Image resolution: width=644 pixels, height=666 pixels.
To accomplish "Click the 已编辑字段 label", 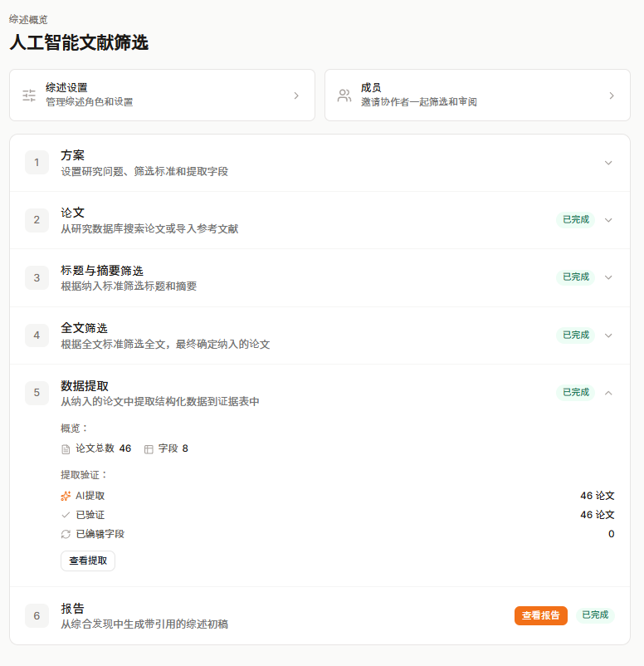I will click(100, 534).
